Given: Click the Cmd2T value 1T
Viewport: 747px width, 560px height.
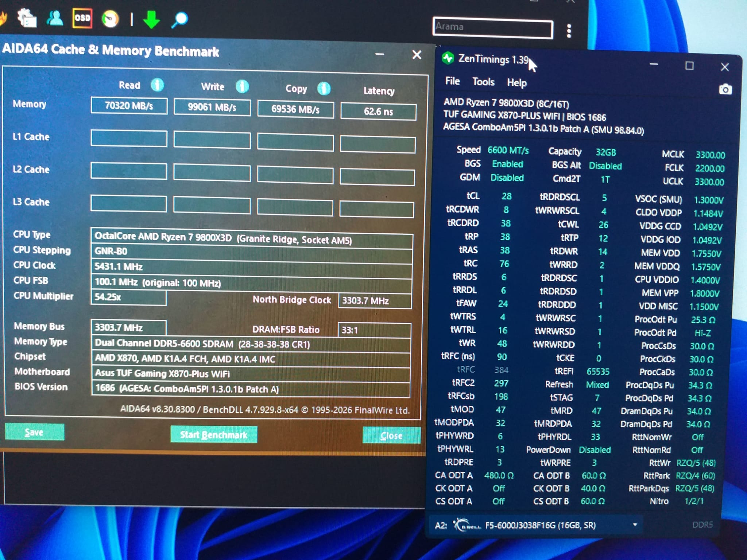Looking at the screenshot, I should (605, 179).
